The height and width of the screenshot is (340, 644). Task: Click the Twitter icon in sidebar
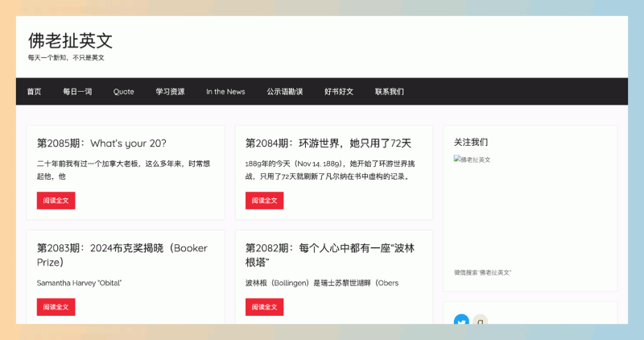click(x=461, y=319)
